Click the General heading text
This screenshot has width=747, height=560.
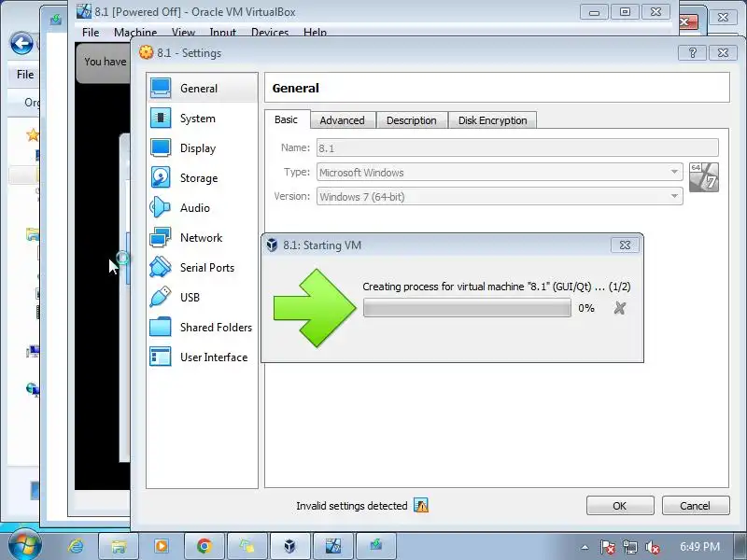click(x=295, y=88)
